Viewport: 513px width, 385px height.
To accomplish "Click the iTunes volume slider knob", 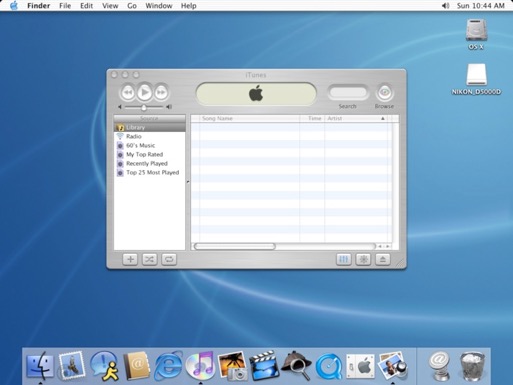I will pyautogui.click(x=144, y=107).
